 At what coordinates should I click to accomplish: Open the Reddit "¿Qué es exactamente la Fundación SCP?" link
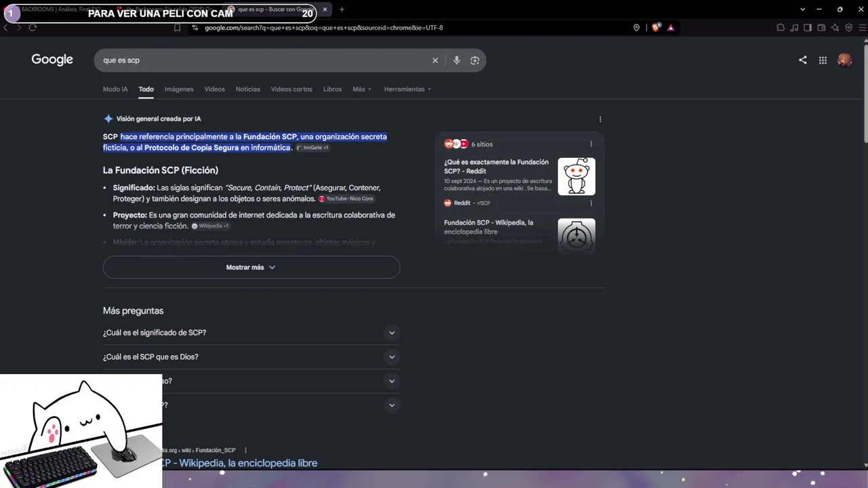(496, 167)
